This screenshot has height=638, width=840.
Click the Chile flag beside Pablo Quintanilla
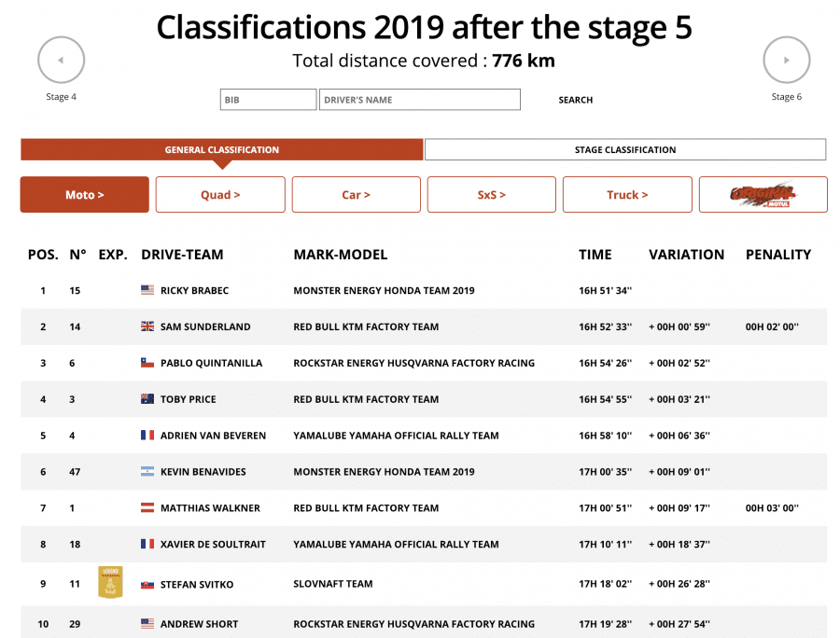tap(147, 364)
